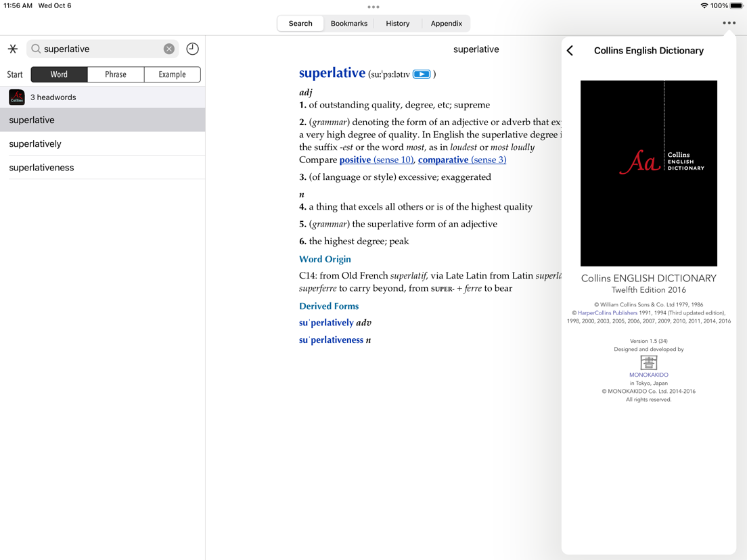Tap the battery status icon
Viewport: 747px width, 560px height.
point(737,5)
